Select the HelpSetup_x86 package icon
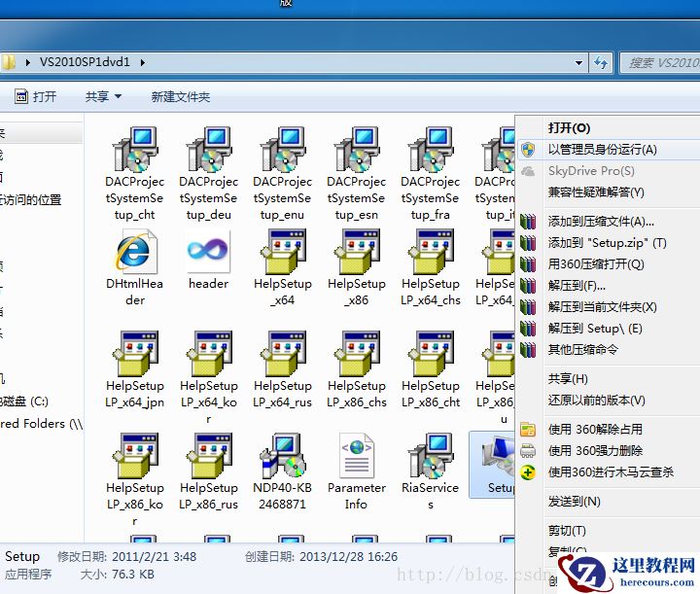Screen dimensions: 700x594 click(356, 252)
